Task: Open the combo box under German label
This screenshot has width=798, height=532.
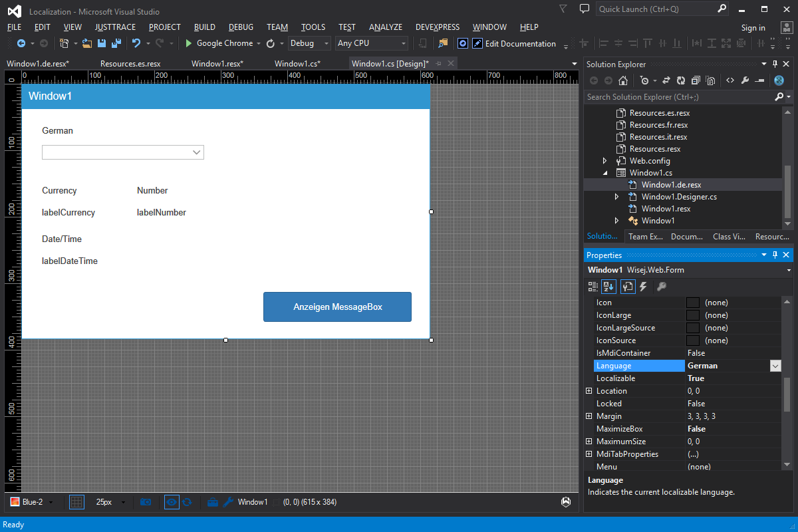Action: (x=123, y=152)
